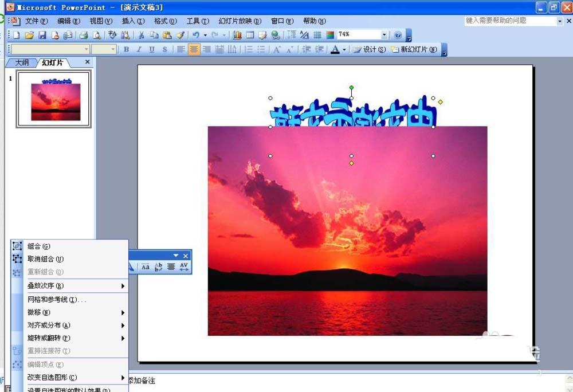Click the WordArt character spacing AV icon

click(x=183, y=266)
